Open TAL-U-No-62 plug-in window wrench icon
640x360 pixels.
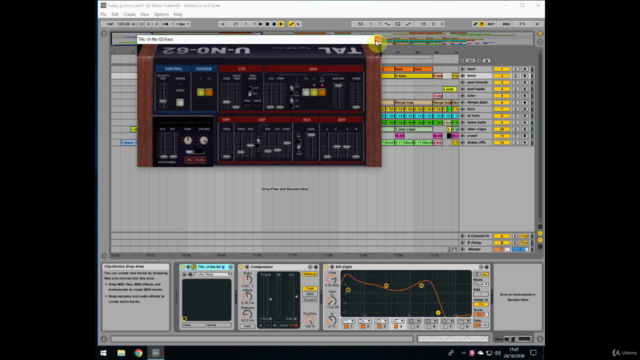(193, 267)
